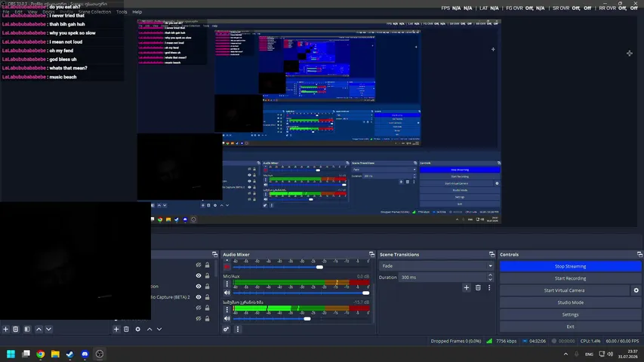This screenshot has height=362, width=644.
Task: Open Scene Transitions three-dot menu
Action: coord(489,287)
